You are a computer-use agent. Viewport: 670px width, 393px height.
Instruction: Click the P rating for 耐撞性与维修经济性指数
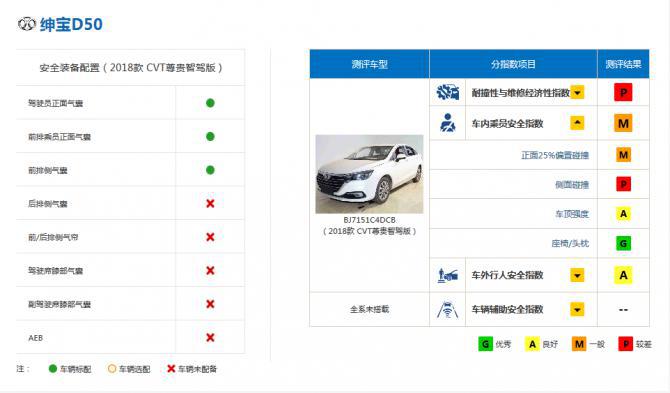point(623,92)
